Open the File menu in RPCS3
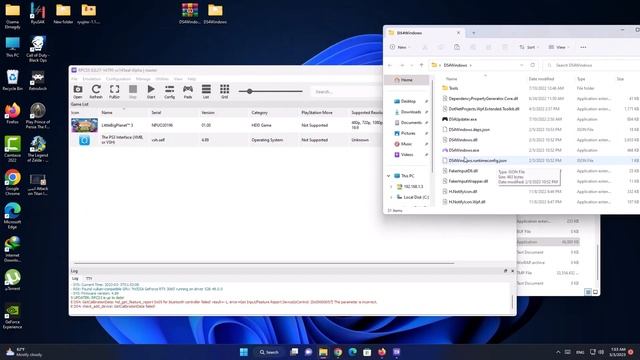 [x=74, y=79]
